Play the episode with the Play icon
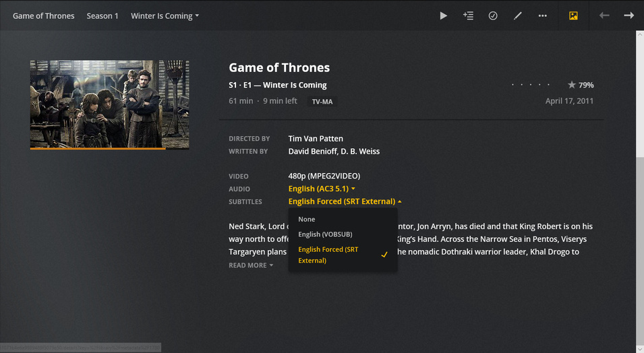This screenshot has height=353, width=644. pos(443,15)
